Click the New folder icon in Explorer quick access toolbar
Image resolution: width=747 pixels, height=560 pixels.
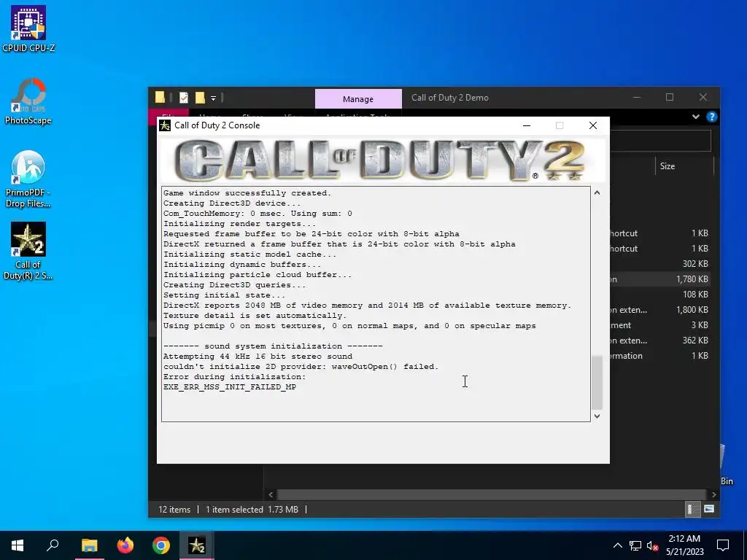click(x=200, y=98)
